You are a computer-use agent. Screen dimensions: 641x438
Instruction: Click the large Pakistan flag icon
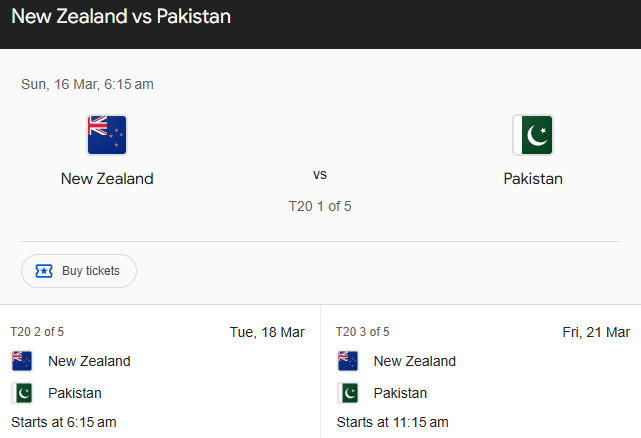click(533, 135)
